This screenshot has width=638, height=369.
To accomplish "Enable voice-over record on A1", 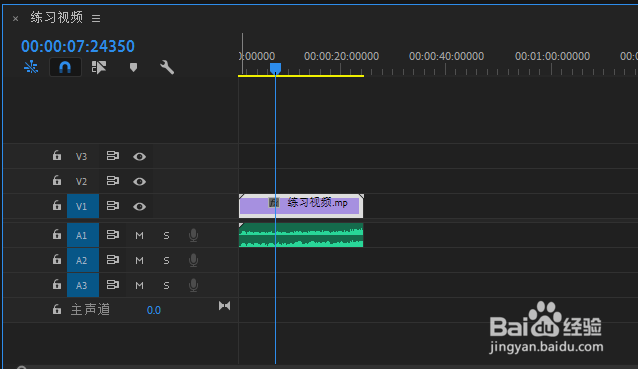I will tap(194, 236).
